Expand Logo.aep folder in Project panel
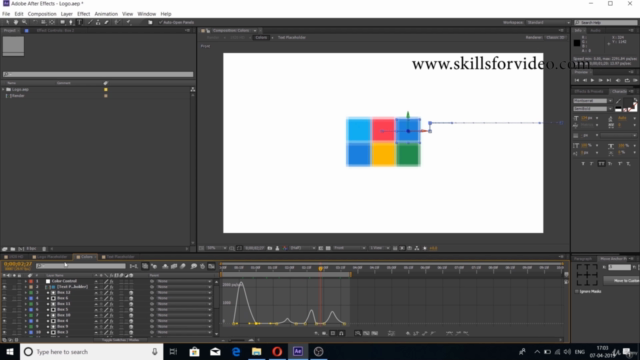 [x=3, y=89]
